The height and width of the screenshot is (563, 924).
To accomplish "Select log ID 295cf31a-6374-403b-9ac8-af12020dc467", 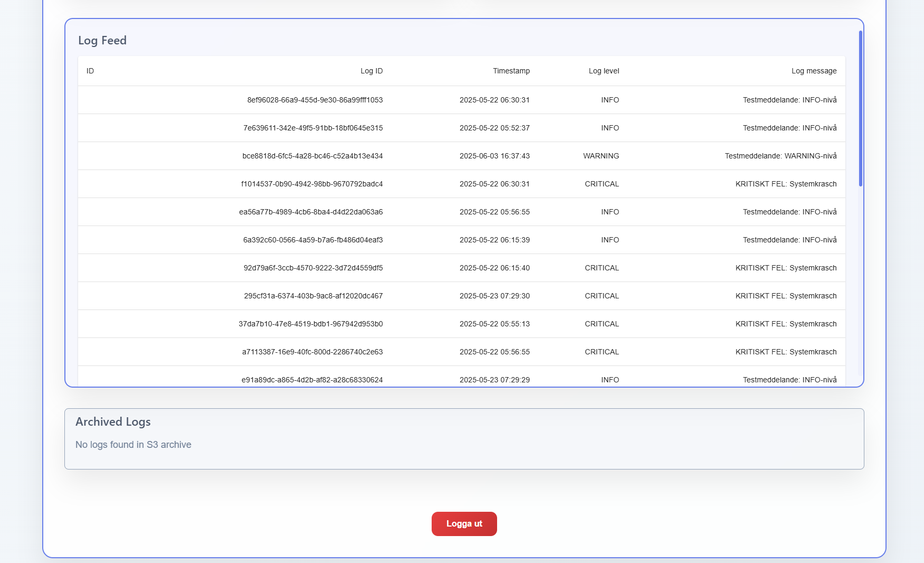I will (313, 296).
